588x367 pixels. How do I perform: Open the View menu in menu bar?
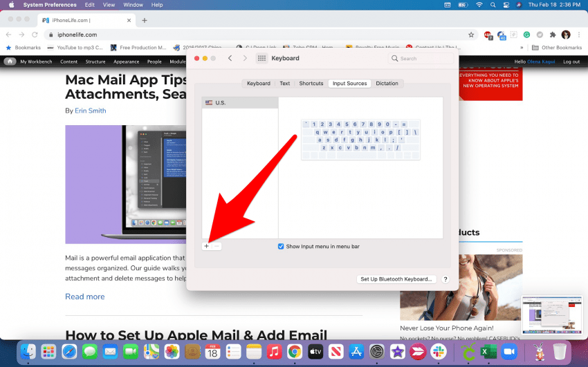coord(109,5)
